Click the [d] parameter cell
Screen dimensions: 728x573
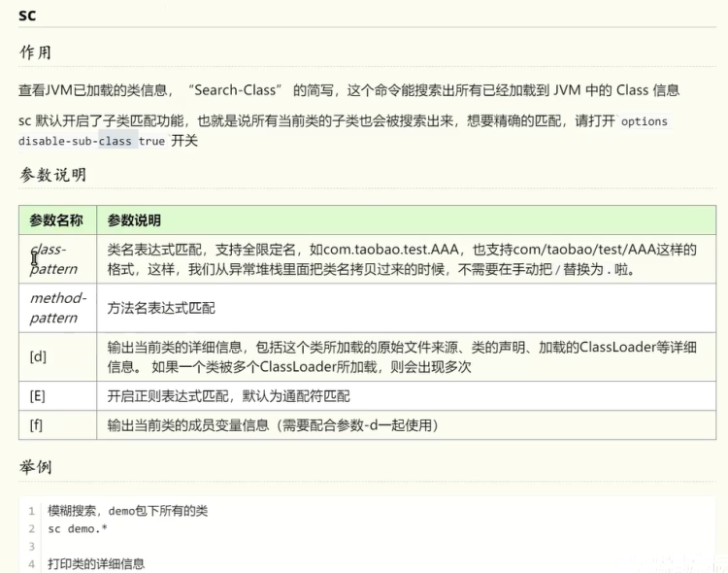tap(57, 356)
